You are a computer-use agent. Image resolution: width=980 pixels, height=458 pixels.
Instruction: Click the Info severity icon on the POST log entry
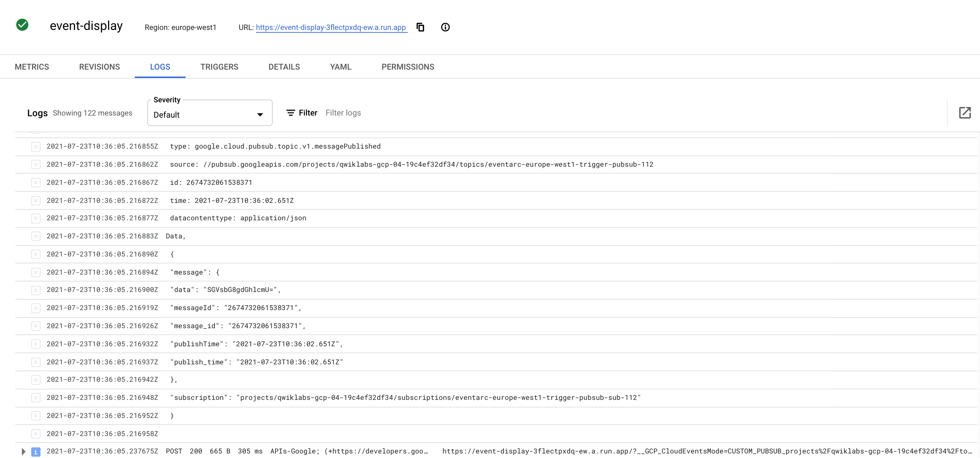36,451
